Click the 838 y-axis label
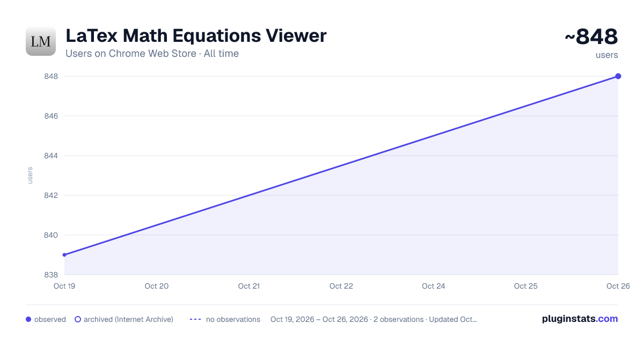Viewport: 644px width, 338px height. 51,275
